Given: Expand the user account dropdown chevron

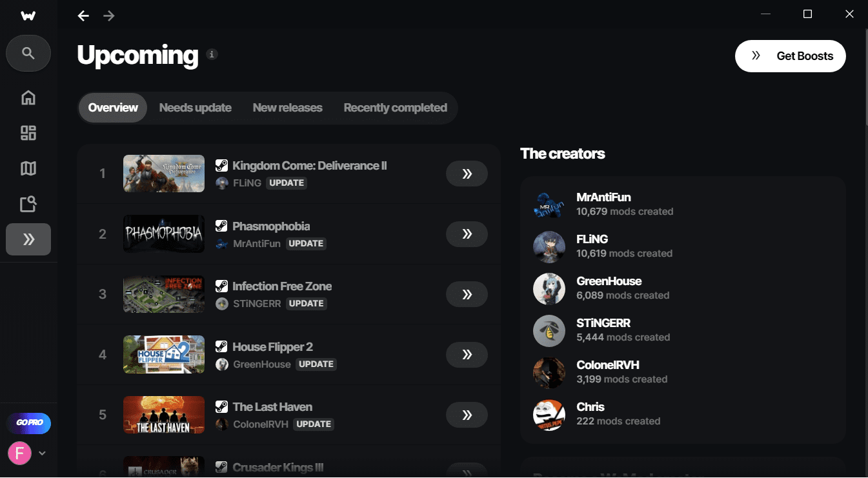Looking at the screenshot, I should point(42,453).
